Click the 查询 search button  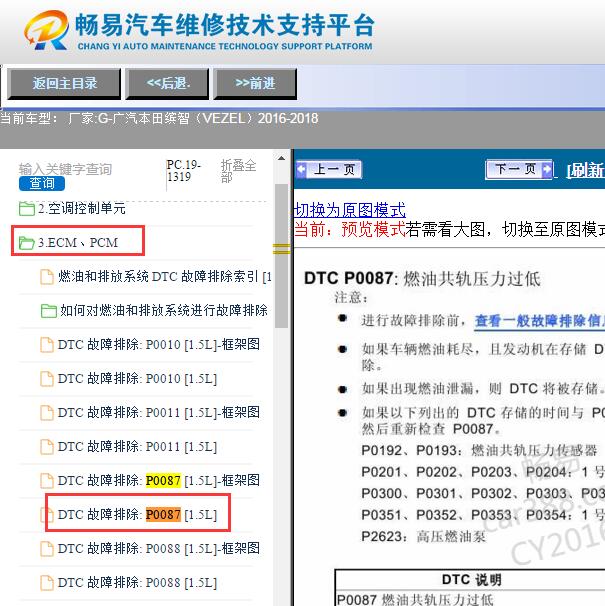pyautogui.click(x=42, y=184)
